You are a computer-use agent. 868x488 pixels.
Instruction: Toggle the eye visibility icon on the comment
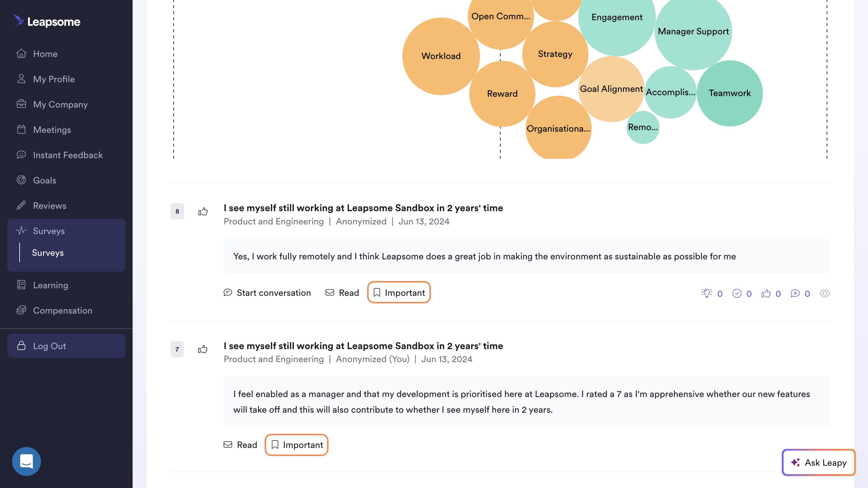(x=825, y=293)
